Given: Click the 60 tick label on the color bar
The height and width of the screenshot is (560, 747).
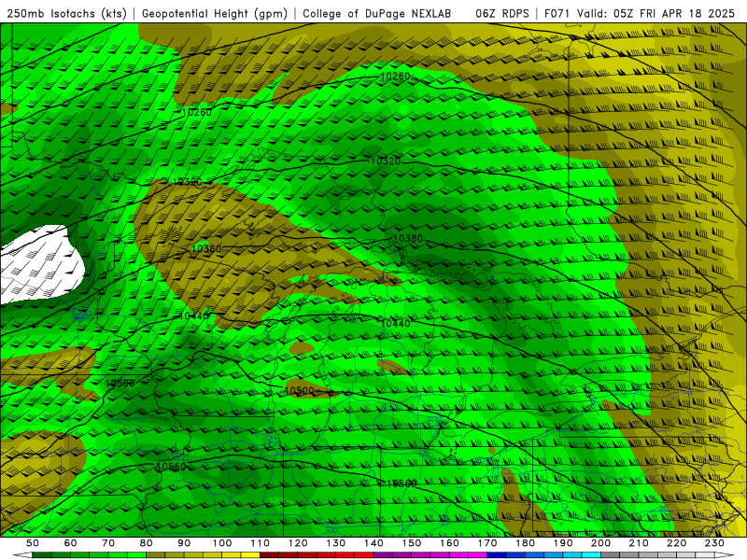Looking at the screenshot, I should (71, 543).
